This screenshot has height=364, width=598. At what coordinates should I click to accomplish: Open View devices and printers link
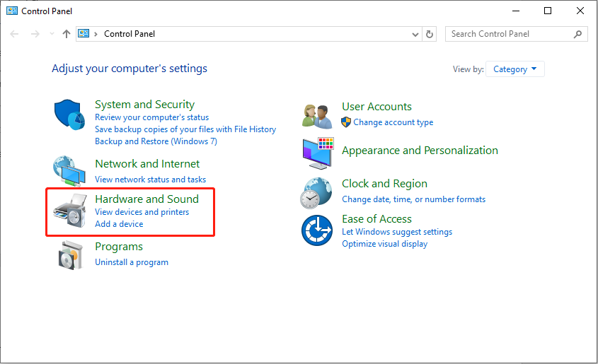coord(142,212)
